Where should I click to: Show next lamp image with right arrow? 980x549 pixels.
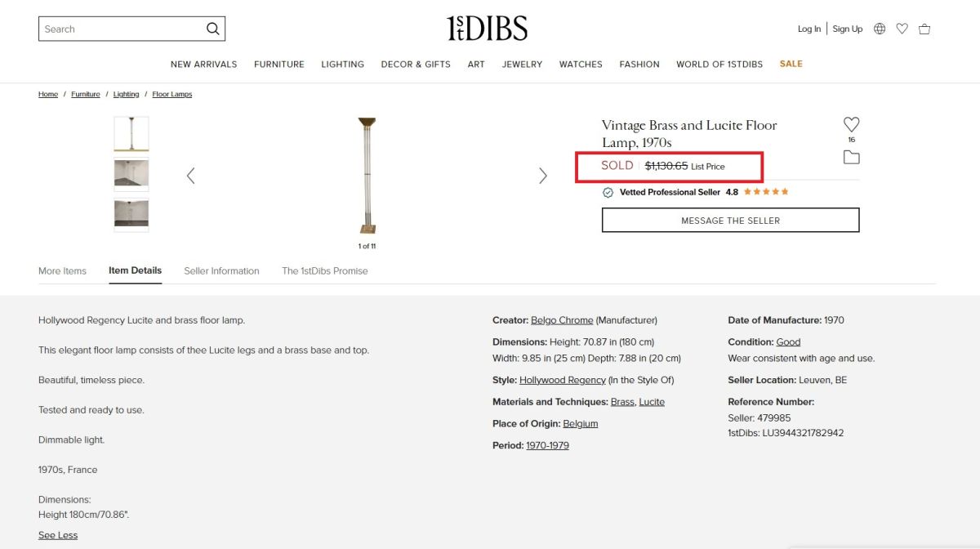(543, 176)
